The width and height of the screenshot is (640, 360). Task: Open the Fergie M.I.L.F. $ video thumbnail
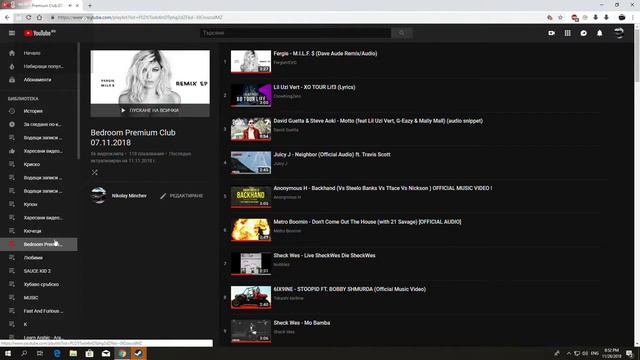[x=251, y=61]
